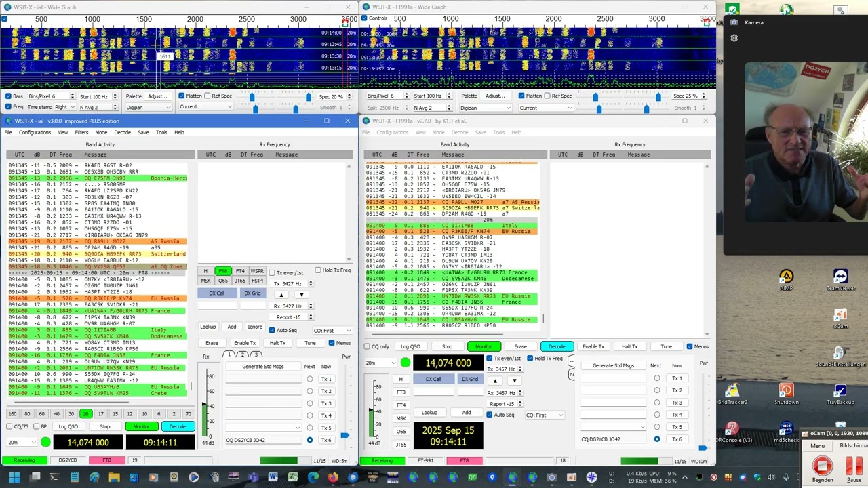Open Kamera window settings gear

pyautogui.click(x=734, y=38)
